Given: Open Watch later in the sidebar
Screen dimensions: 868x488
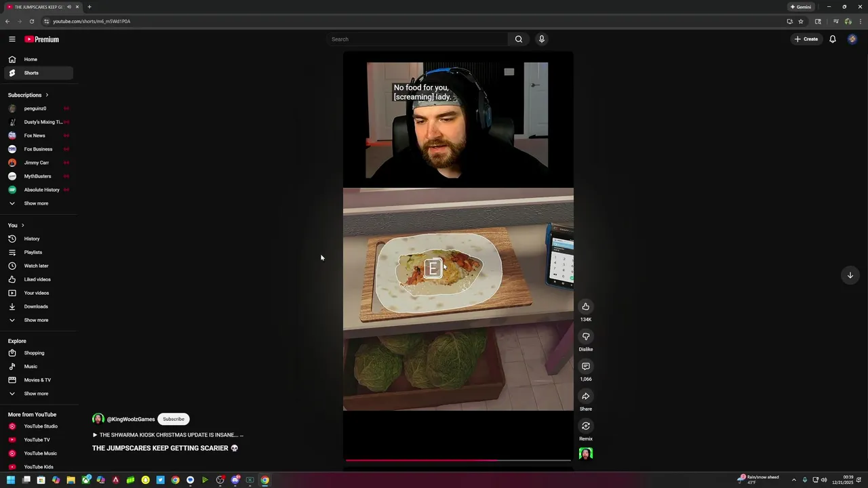Looking at the screenshot, I should coord(39,266).
